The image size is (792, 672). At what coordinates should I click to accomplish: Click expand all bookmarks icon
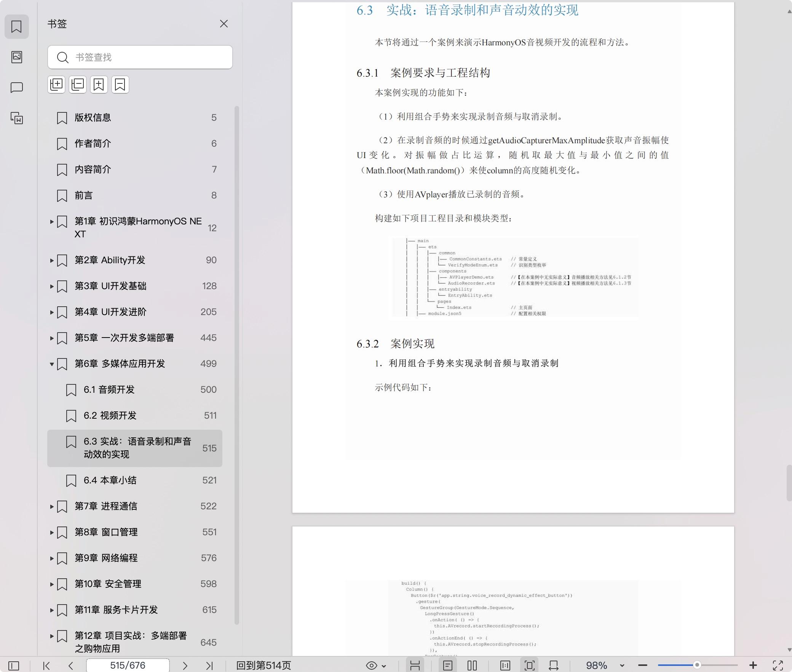coord(56,84)
